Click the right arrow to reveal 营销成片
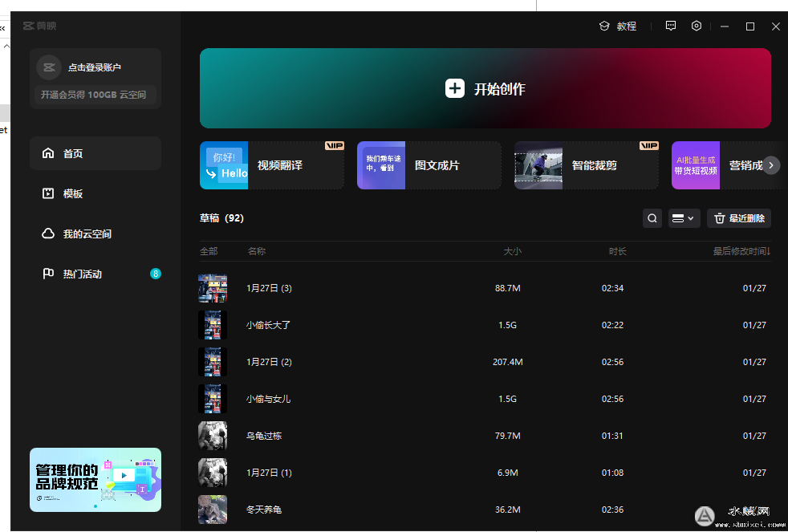This screenshot has width=788, height=532. pos(771,165)
